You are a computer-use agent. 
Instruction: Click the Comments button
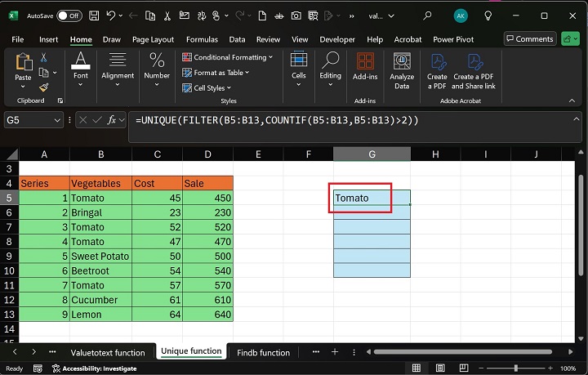[x=529, y=38]
